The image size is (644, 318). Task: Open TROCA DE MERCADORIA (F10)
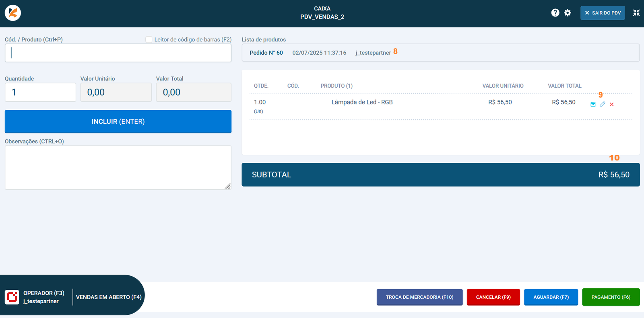click(x=419, y=297)
